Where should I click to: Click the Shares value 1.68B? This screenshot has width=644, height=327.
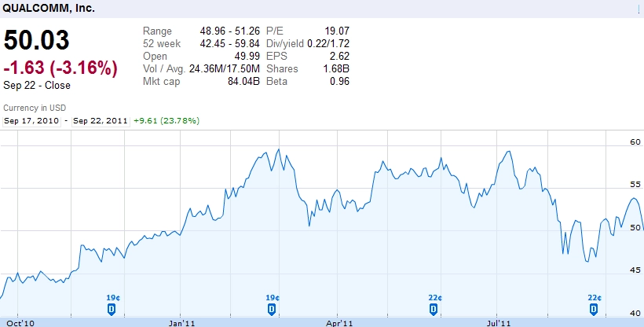click(336, 68)
